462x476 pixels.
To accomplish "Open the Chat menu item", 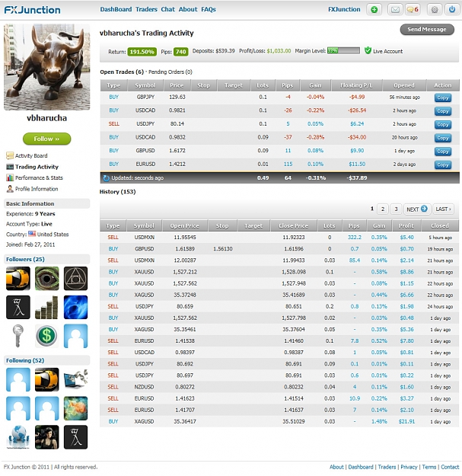I will coord(167,9).
